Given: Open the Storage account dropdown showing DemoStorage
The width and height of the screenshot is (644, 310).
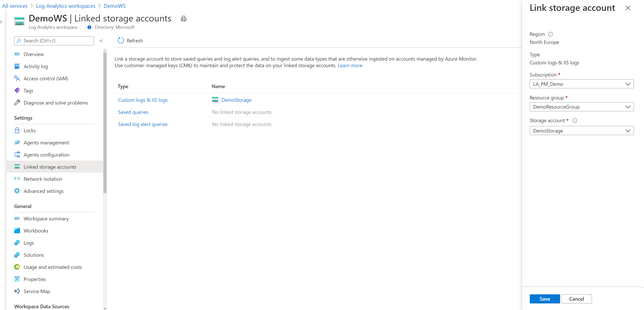Looking at the screenshot, I should click(581, 131).
